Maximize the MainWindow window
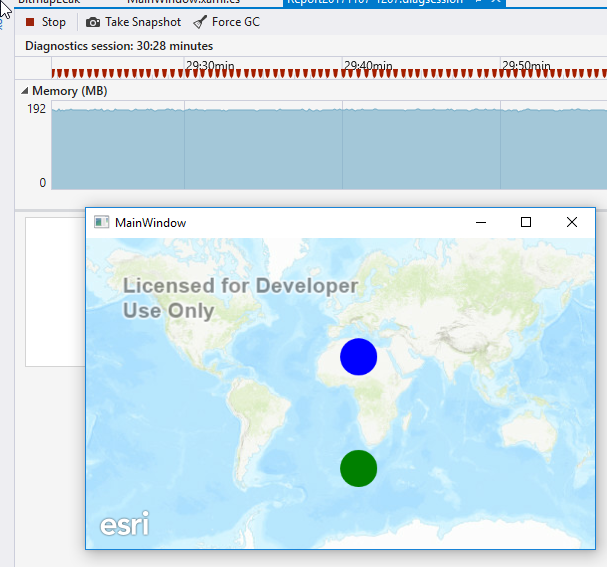The image size is (607, 567). click(526, 222)
